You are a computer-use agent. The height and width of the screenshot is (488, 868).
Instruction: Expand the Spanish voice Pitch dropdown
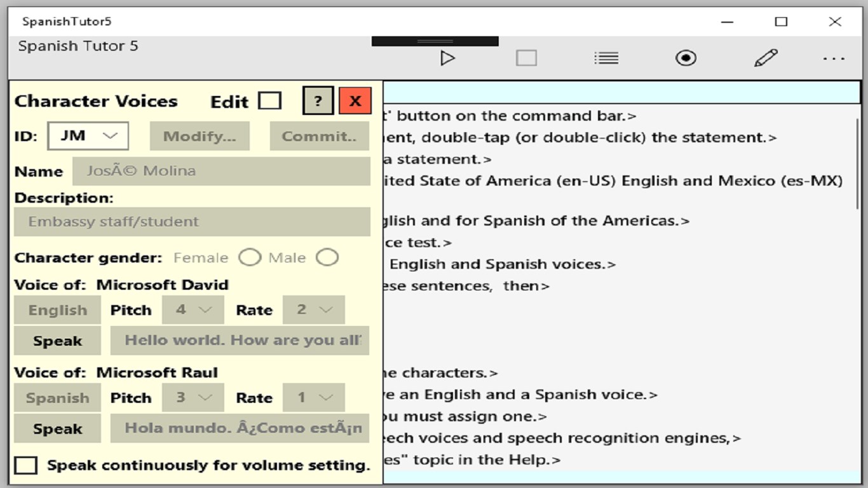coord(193,398)
